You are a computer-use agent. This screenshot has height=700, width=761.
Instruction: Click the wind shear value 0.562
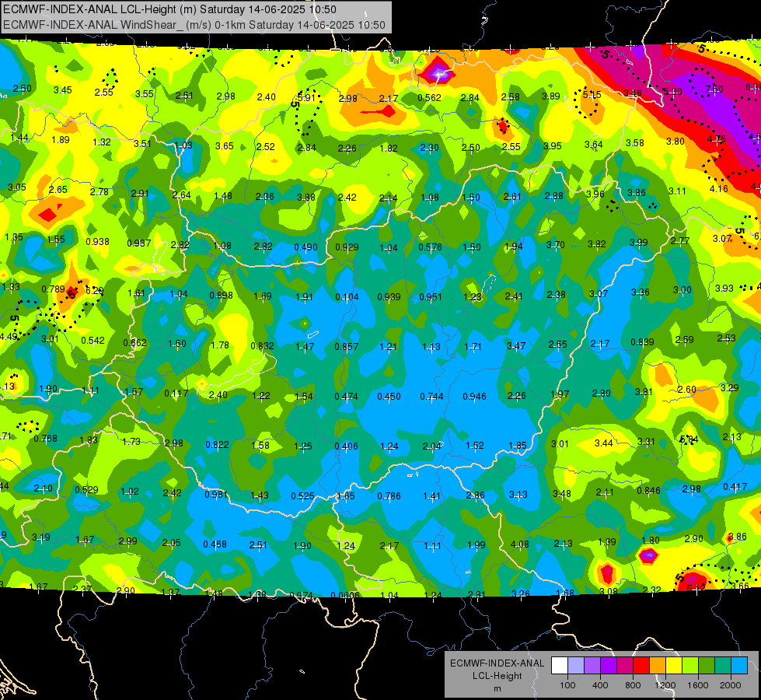tap(430, 98)
